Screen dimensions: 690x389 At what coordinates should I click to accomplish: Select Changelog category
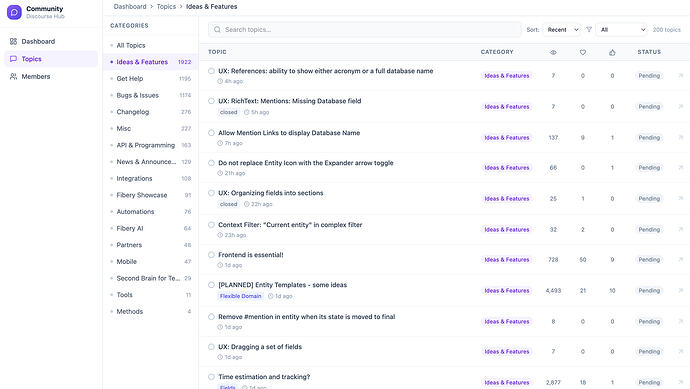pyautogui.click(x=150, y=112)
